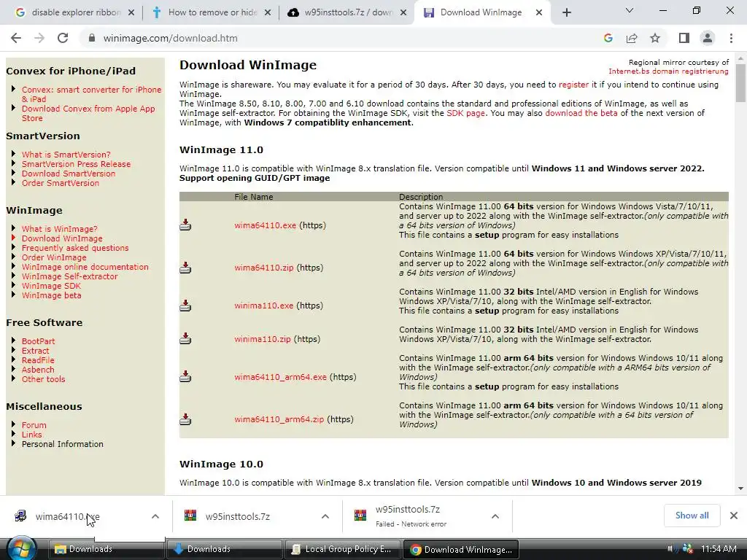Expand options for completed w95insttools.7z download
The height and width of the screenshot is (560, 747).
pos(325,516)
